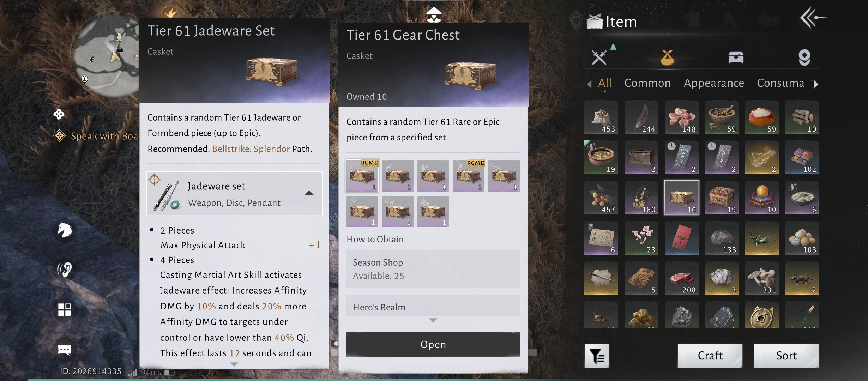The image size is (868, 381).
Task: Collapse the Jadeware set expander arrow
Action: click(309, 193)
